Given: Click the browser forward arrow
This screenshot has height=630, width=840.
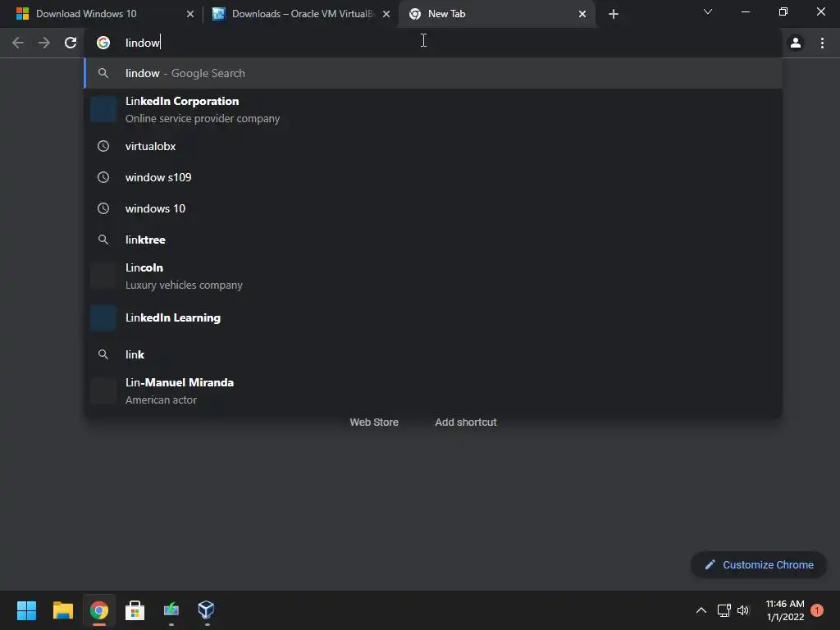Looking at the screenshot, I should click(44, 43).
